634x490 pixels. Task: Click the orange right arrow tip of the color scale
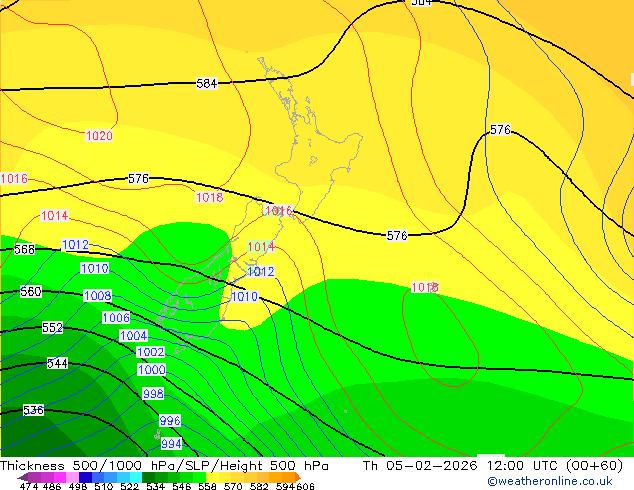click(298, 477)
